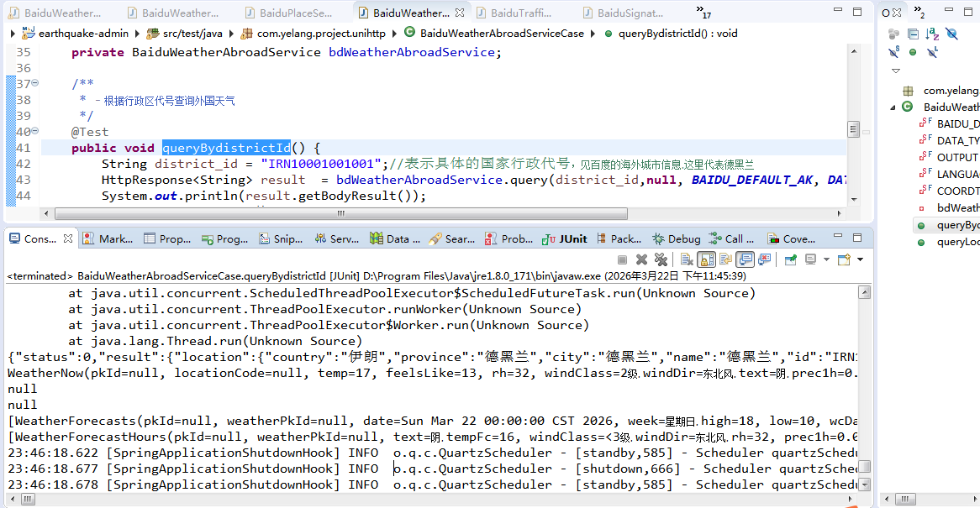Select the BAIDU_D... field in the Outline
This screenshot has width=980, height=508.
coord(949,123)
